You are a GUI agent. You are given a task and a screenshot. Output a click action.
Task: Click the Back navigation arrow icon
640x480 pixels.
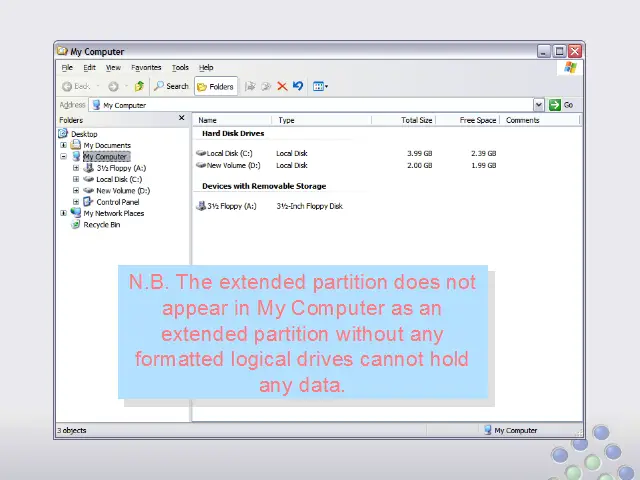coord(67,86)
